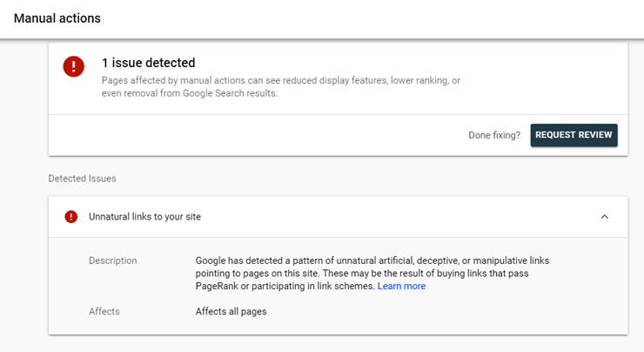Click the buying links that pass phrase
This screenshot has width=644, height=352.
pyautogui.click(x=488, y=274)
